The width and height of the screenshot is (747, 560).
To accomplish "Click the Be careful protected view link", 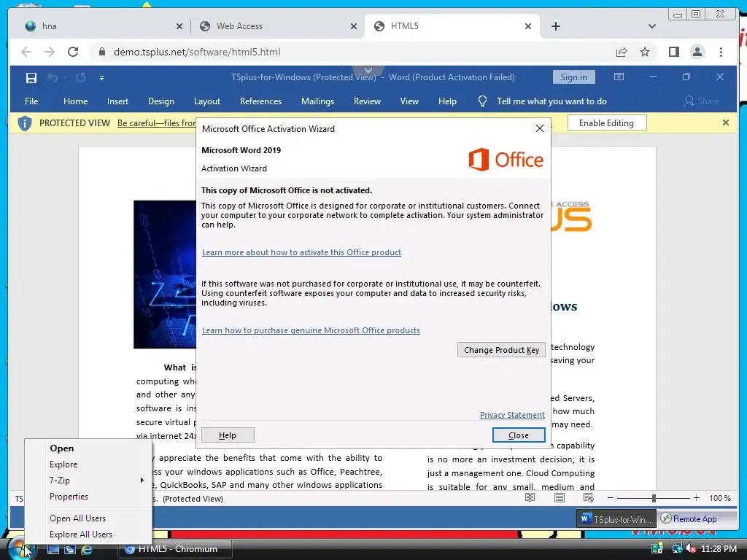I will tap(157, 122).
